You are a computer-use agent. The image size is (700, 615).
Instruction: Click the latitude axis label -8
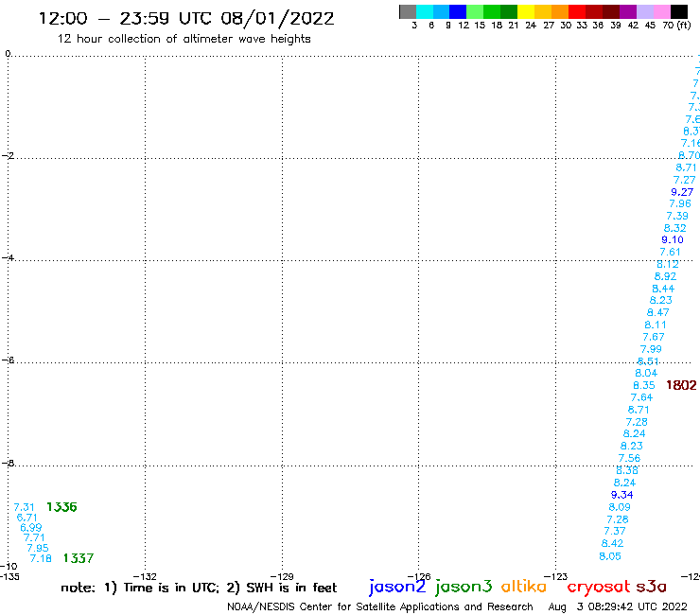[x=8, y=464]
